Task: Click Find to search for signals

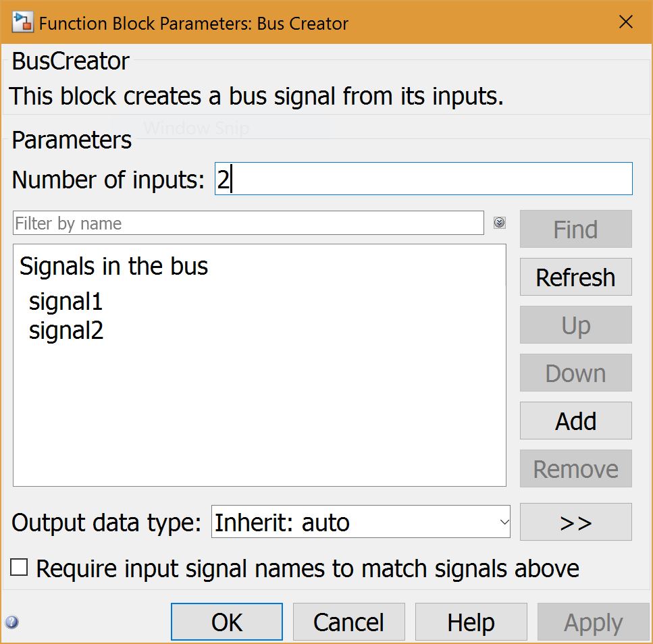Action: (x=575, y=229)
